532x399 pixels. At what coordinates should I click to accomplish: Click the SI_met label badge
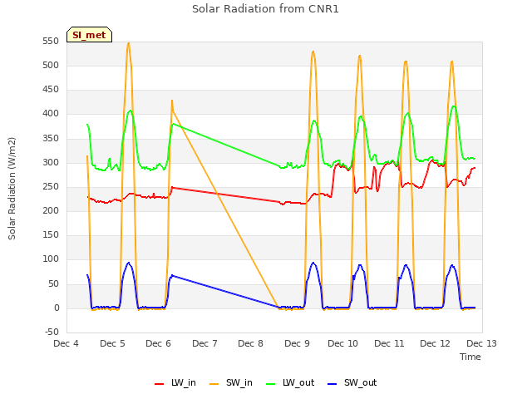[89, 35]
